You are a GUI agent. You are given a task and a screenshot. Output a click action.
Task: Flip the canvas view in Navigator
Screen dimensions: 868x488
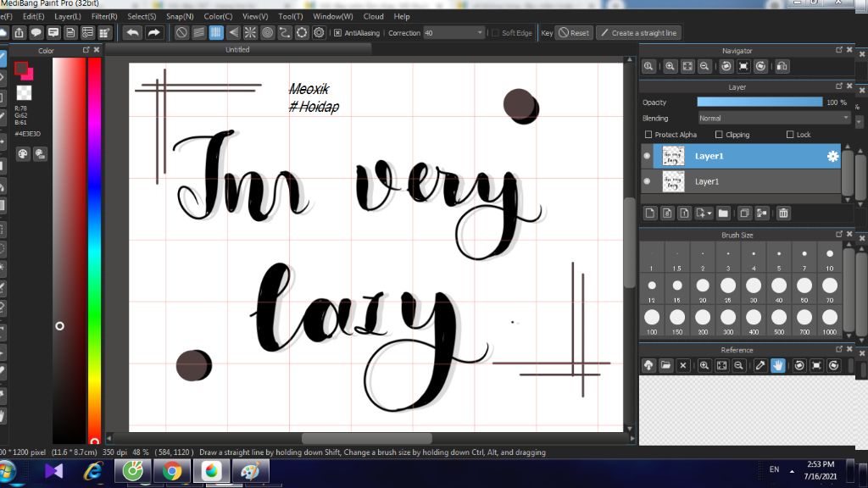pyautogui.click(x=782, y=66)
